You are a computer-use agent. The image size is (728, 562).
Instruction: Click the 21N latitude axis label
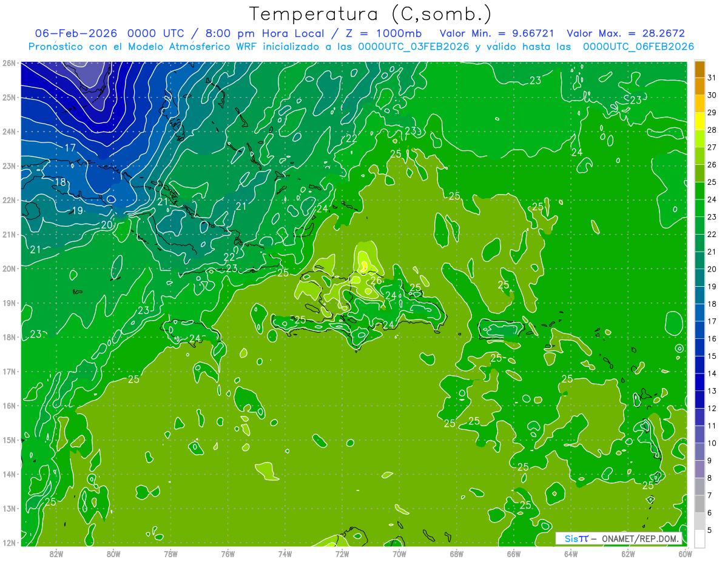tap(8, 234)
